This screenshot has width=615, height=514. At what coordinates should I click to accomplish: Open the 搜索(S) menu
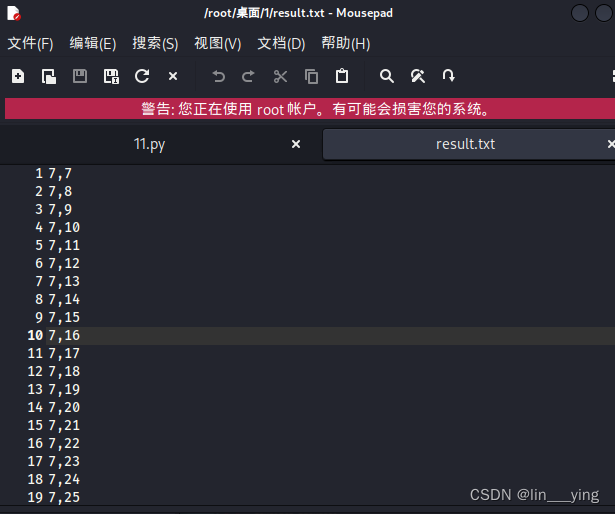point(155,44)
